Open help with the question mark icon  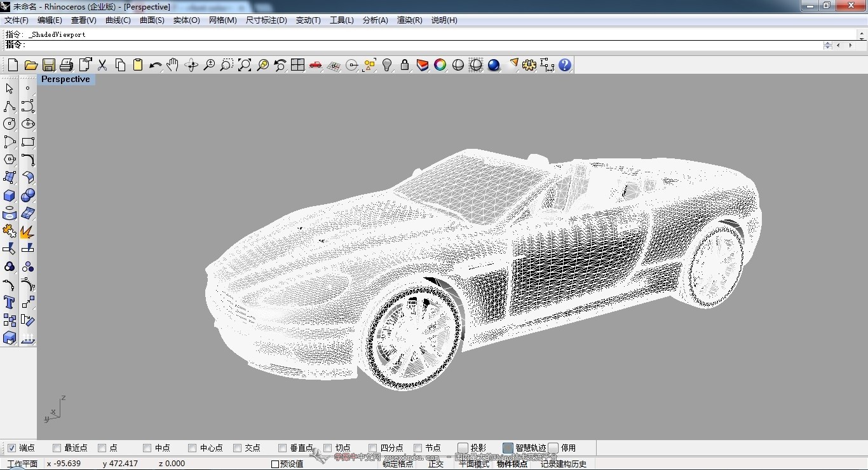[x=565, y=65]
